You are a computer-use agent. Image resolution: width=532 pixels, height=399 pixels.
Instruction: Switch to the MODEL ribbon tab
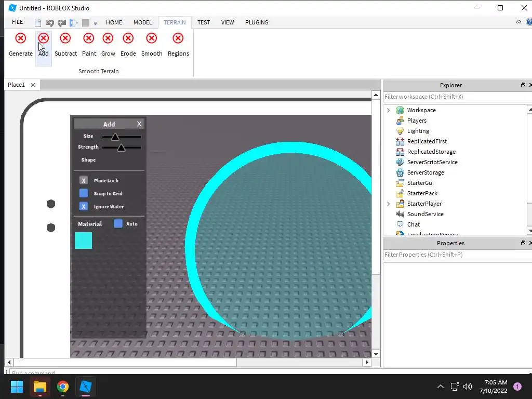(x=142, y=22)
